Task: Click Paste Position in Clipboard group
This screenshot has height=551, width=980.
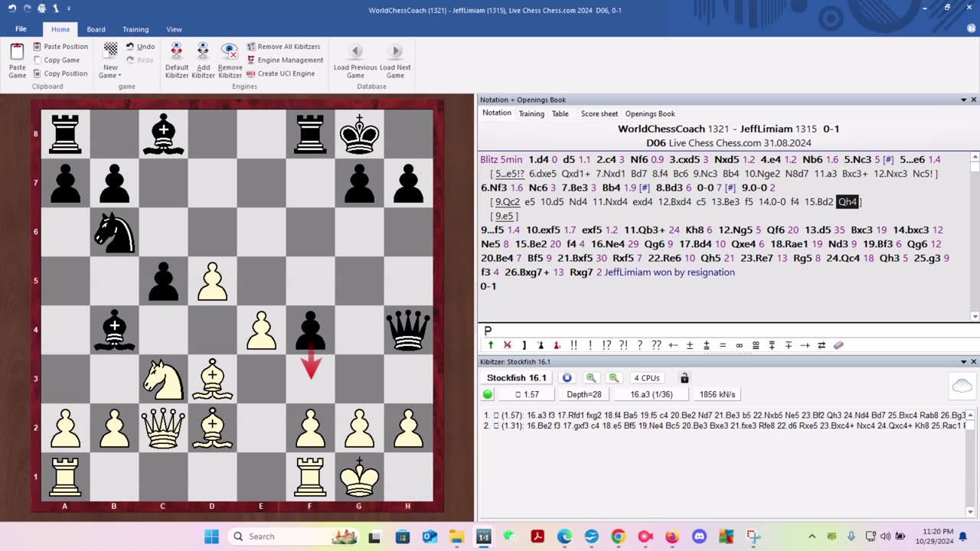Action: [61, 46]
